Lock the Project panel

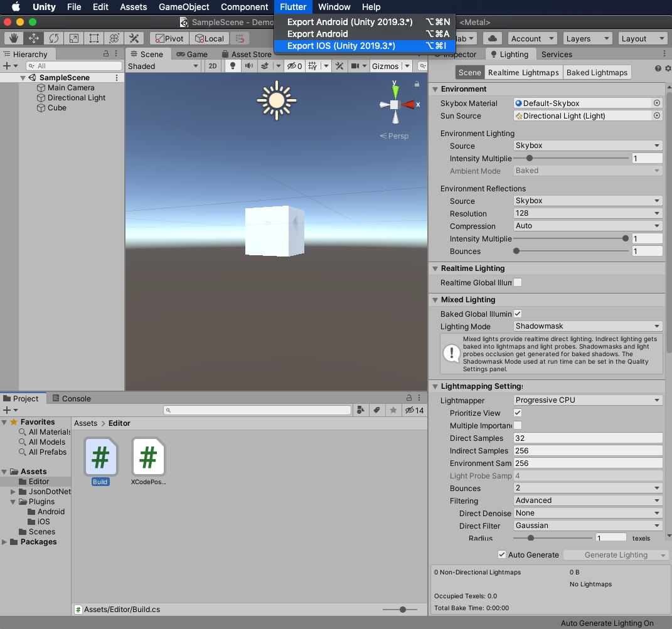(409, 398)
